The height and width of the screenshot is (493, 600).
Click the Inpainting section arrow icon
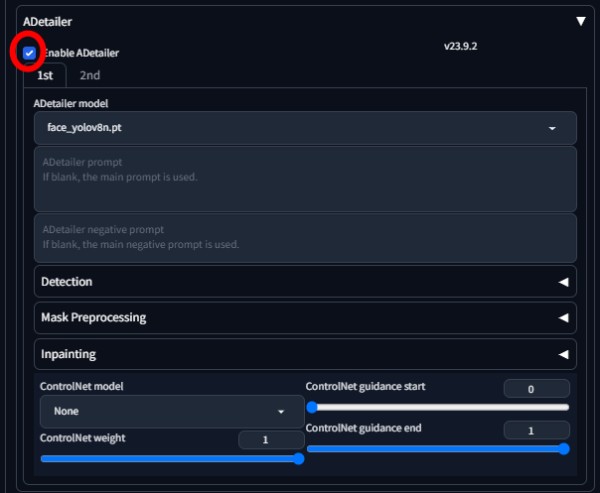(x=563, y=354)
